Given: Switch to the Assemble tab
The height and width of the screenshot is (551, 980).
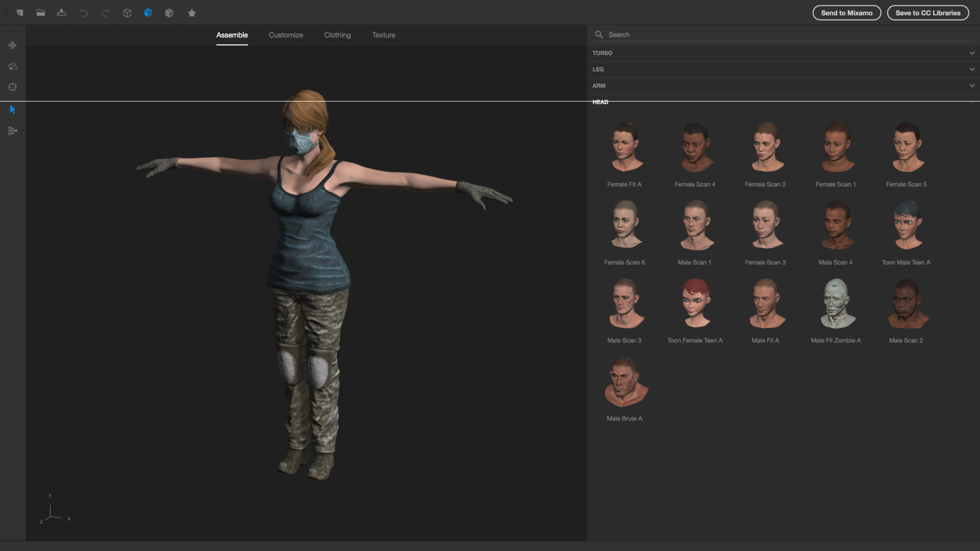Looking at the screenshot, I should (x=232, y=35).
